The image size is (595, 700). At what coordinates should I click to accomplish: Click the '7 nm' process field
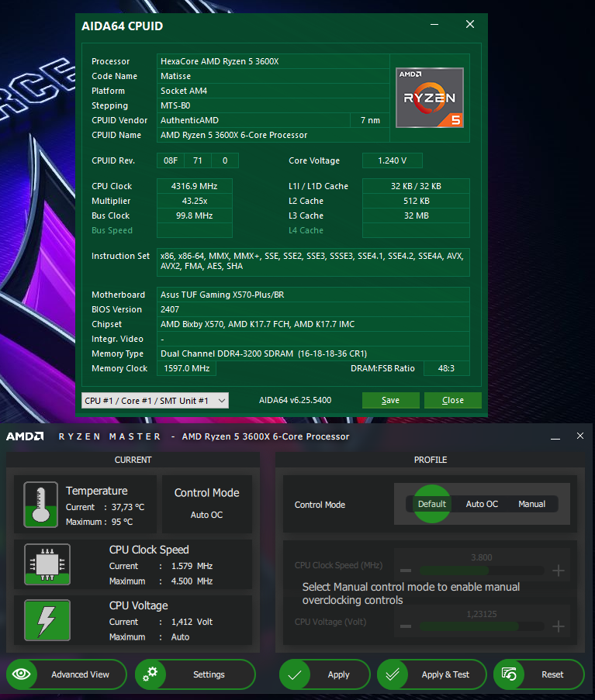(370, 120)
